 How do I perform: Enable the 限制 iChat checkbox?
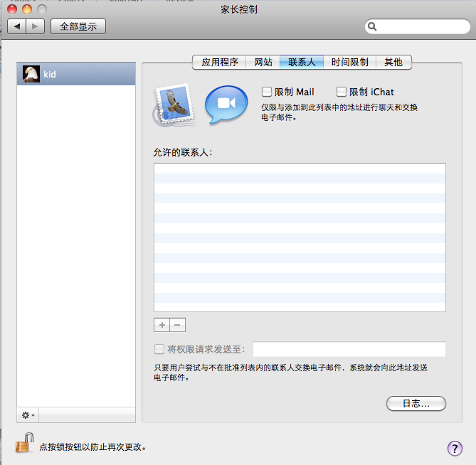click(342, 92)
